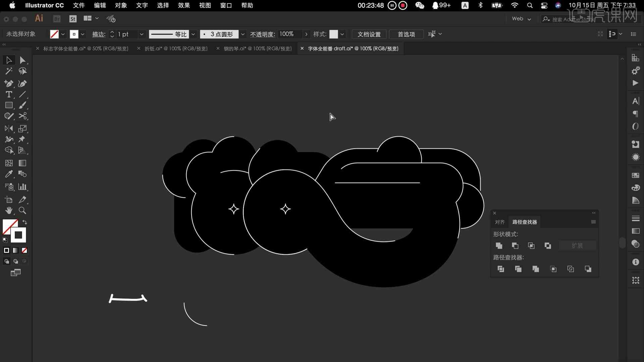Select the Type tool
This screenshot has height=362, width=644.
click(9, 95)
